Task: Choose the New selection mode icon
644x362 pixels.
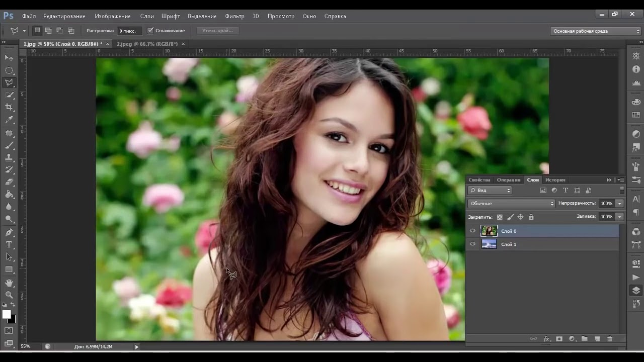Action: coord(37,31)
